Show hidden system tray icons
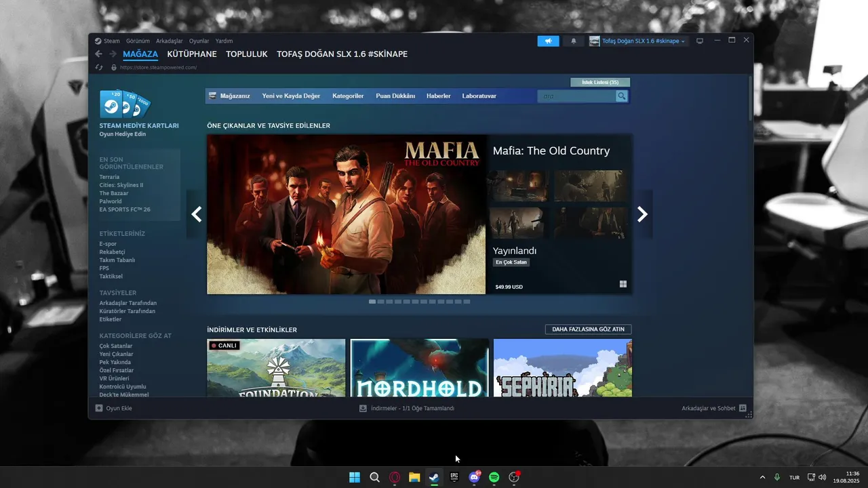 [x=762, y=477]
